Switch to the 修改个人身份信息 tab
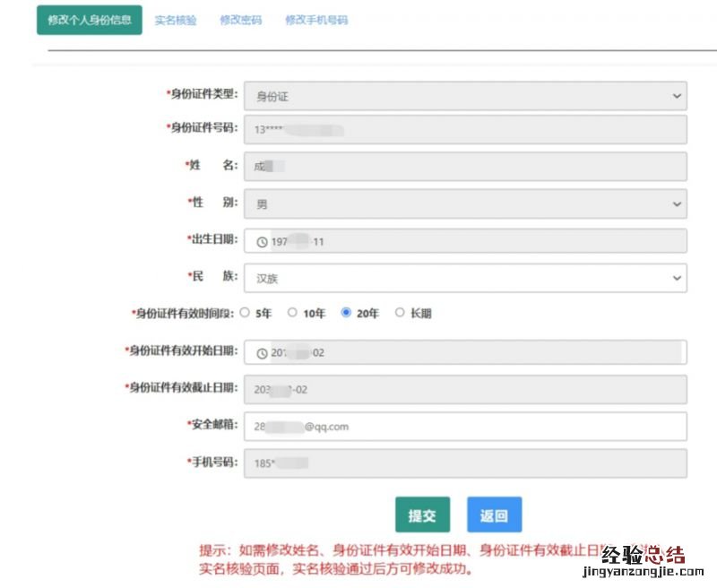Screen dimensions: 717x588 tap(90, 20)
